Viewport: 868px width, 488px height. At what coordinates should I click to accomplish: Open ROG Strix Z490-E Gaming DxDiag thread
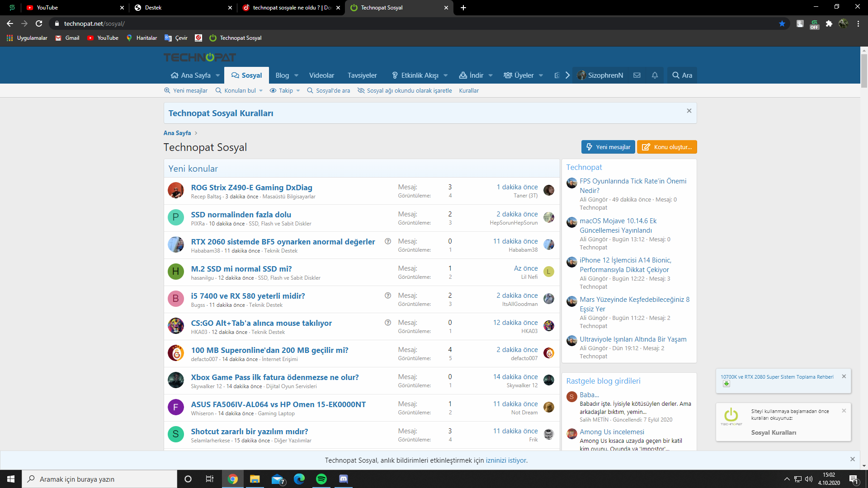(251, 188)
